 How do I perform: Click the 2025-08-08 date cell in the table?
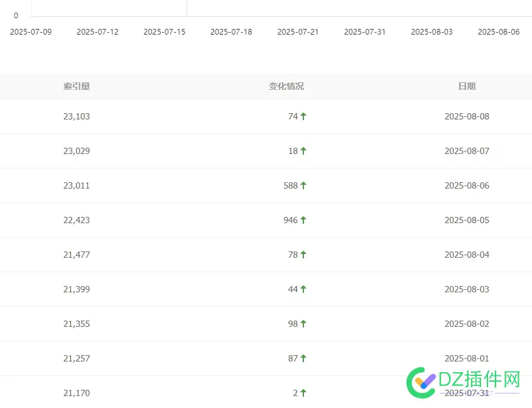[x=467, y=116]
